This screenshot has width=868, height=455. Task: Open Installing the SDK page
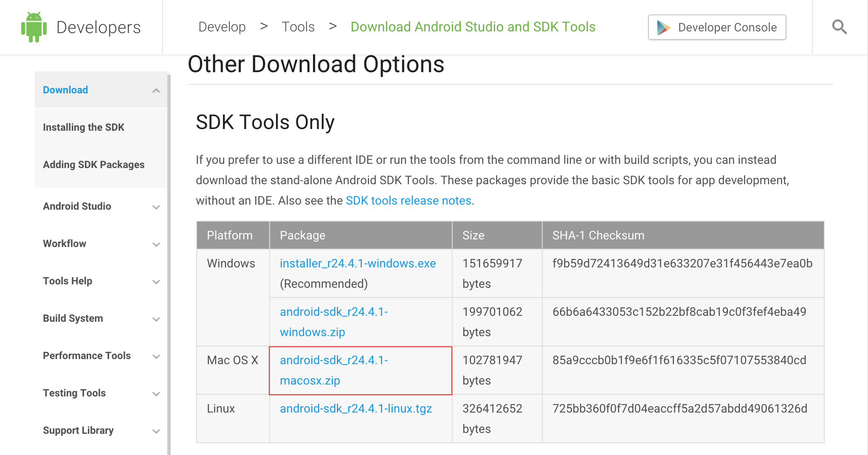(x=84, y=127)
